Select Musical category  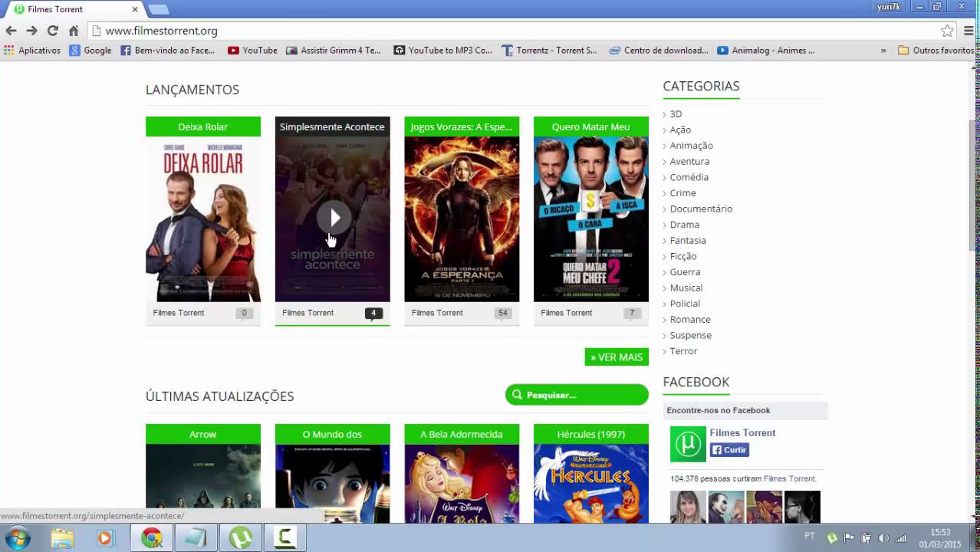pos(686,287)
